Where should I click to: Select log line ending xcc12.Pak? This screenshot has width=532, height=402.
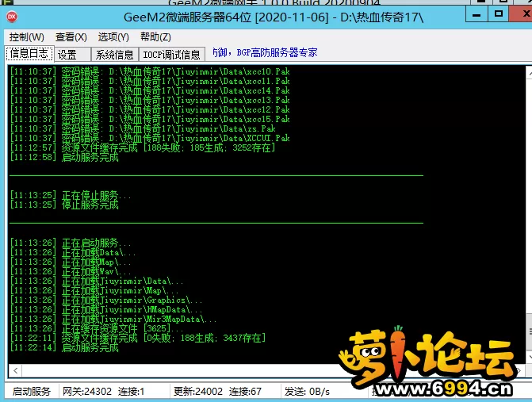coord(150,109)
